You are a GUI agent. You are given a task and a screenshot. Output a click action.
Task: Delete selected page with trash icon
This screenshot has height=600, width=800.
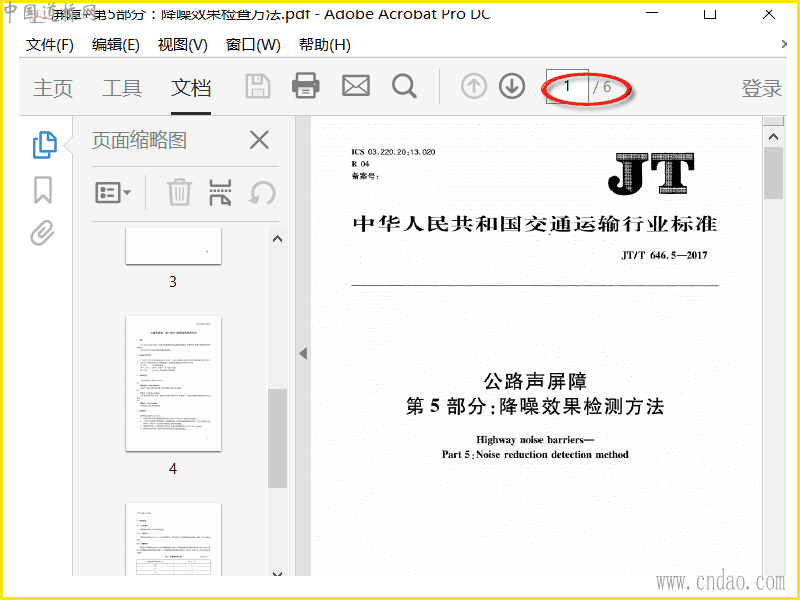click(179, 192)
